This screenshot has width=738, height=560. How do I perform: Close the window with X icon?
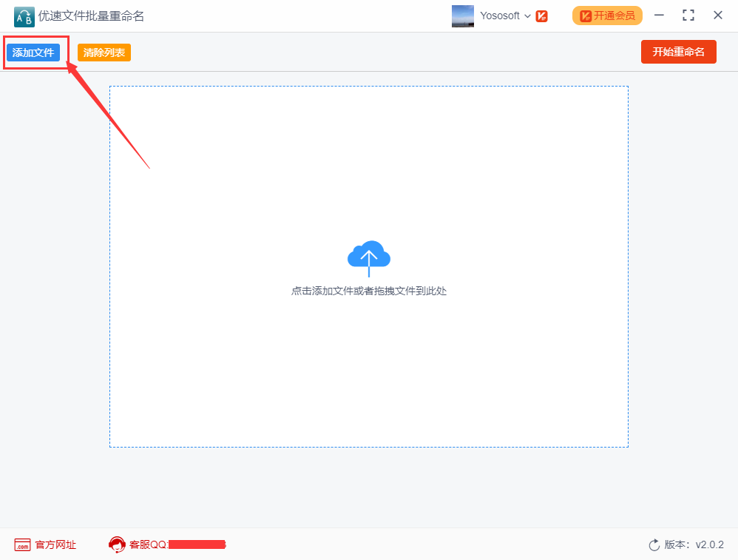718,15
